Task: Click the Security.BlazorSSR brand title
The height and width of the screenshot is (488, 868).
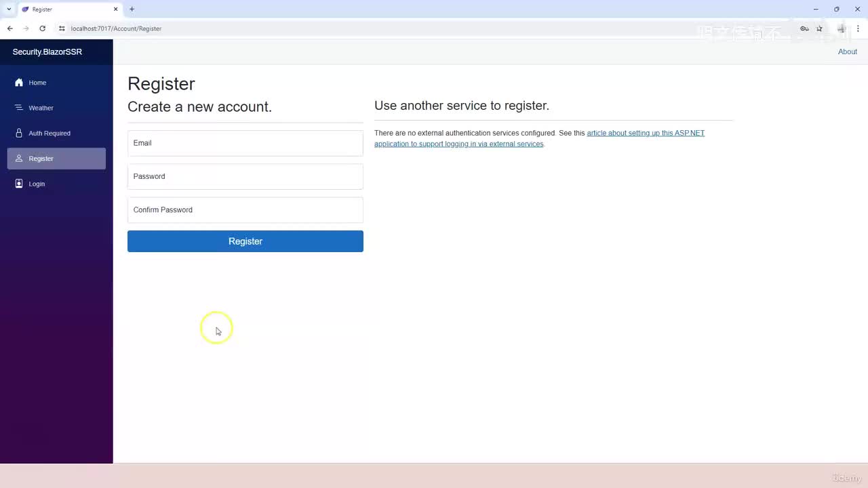Action: point(47,52)
